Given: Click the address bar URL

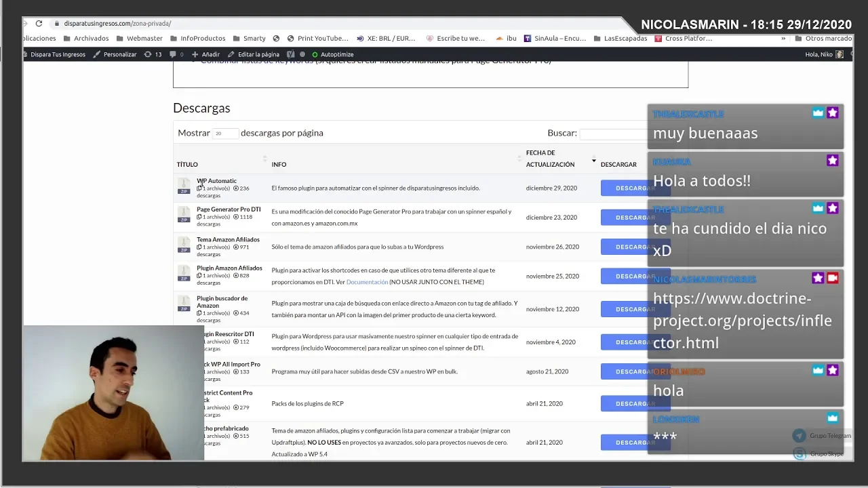Looking at the screenshot, I should click(x=117, y=24).
